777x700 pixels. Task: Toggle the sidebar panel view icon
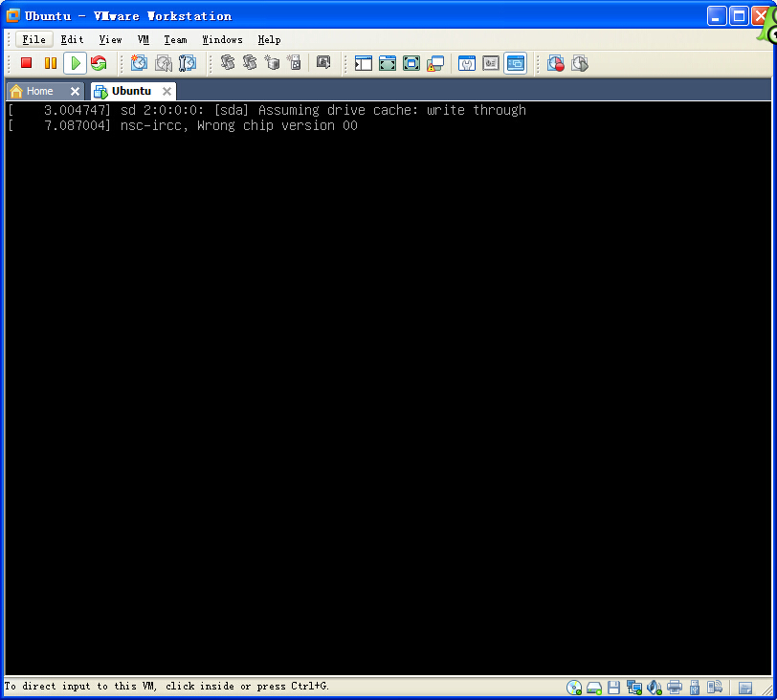(x=364, y=63)
